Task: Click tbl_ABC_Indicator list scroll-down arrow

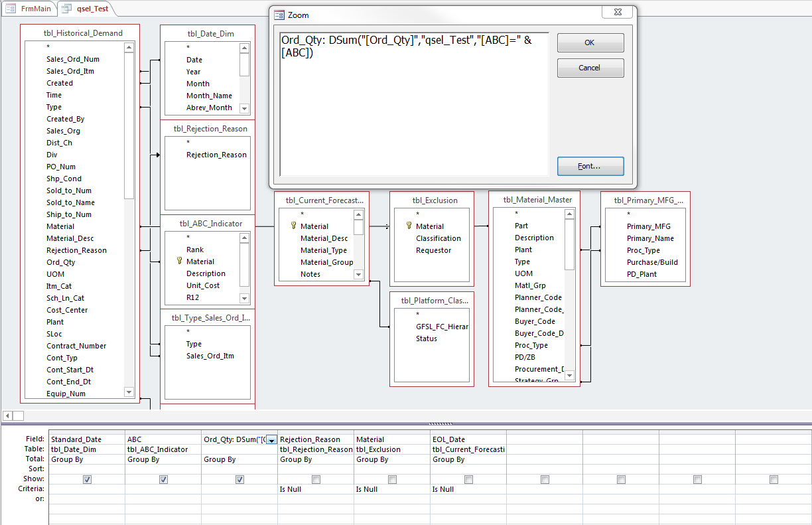Action: 244,298
